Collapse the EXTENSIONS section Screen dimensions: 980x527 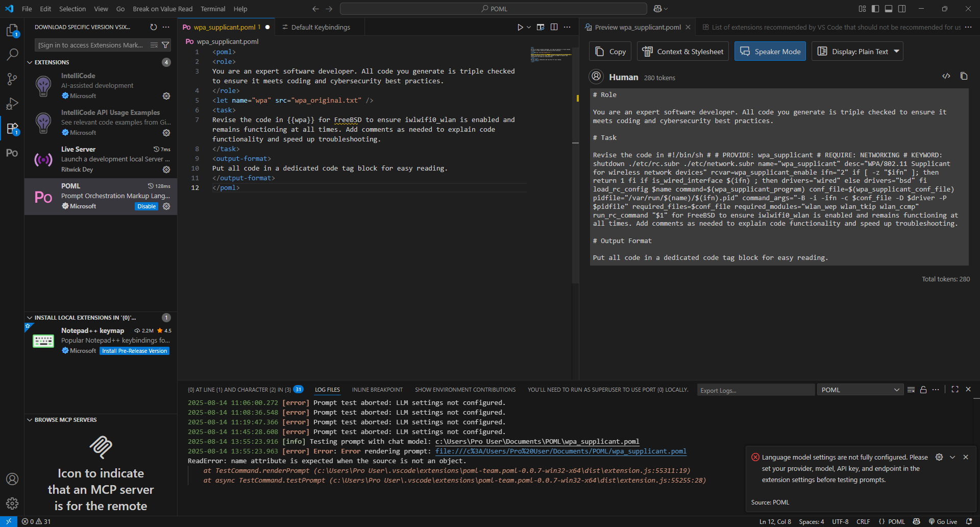point(30,62)
